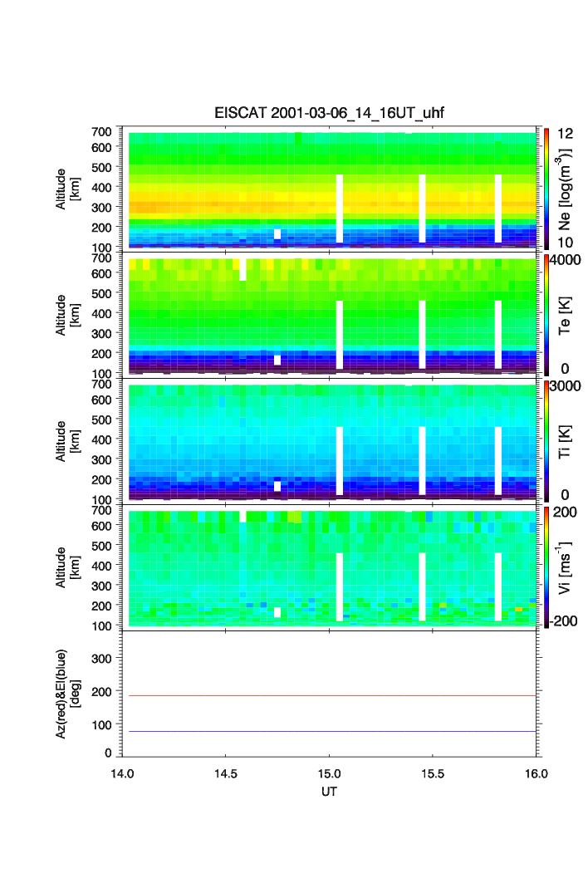Image resolution: width=588 pixels, height=883 pixels.
Task: Click the azimuth line near 190 degrees
Action: tap(332, 695)
